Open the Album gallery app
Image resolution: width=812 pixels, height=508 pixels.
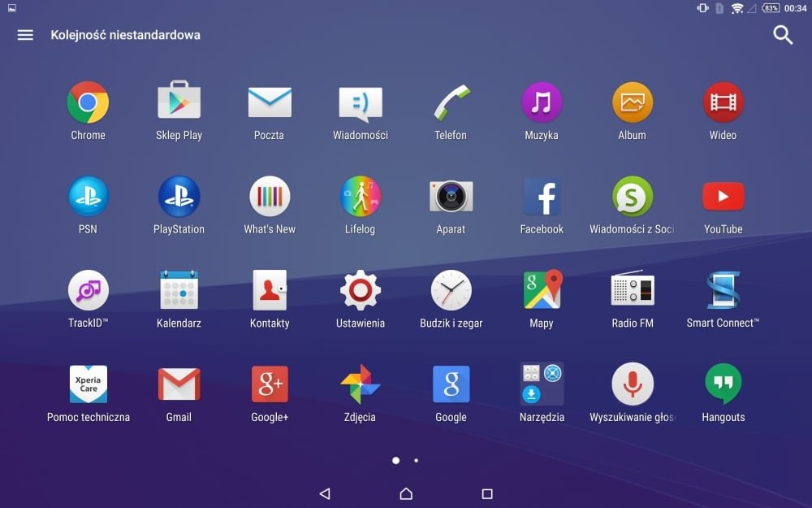[x=633, y=102]
